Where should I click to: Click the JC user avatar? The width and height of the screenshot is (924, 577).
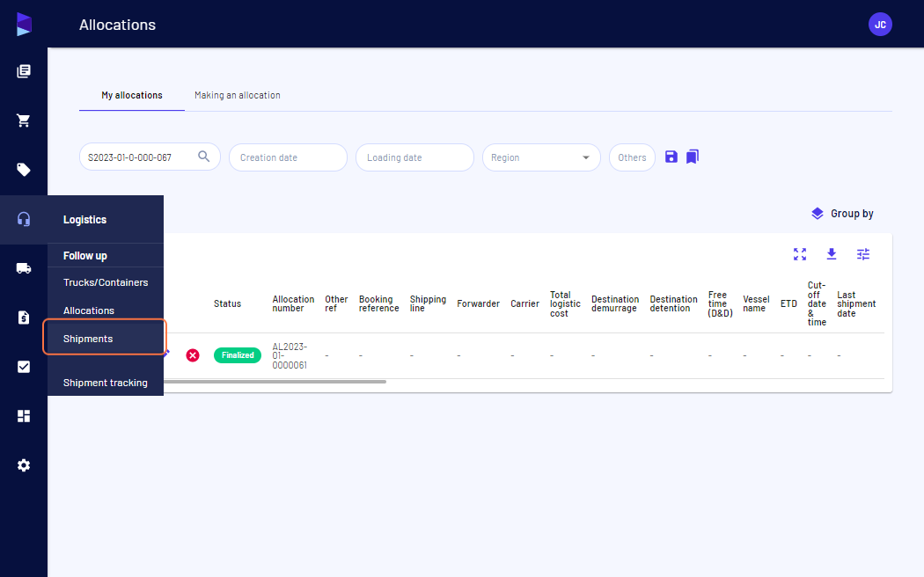click(880, 24)
